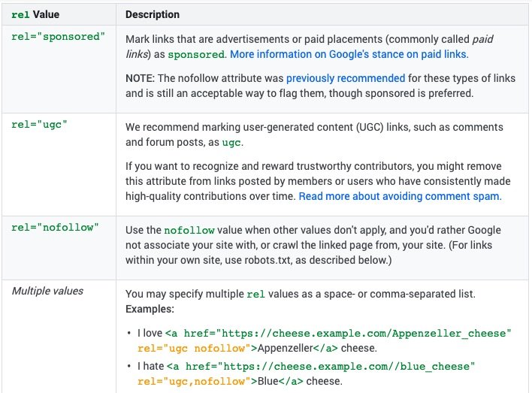
Task: Click the bold "NOTE:" text
Action: point(141,78)
